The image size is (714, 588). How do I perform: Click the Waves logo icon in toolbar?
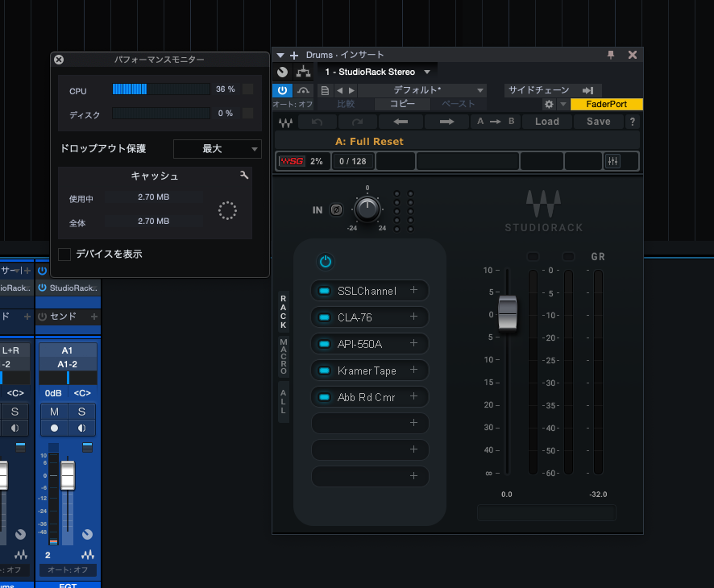285,122
